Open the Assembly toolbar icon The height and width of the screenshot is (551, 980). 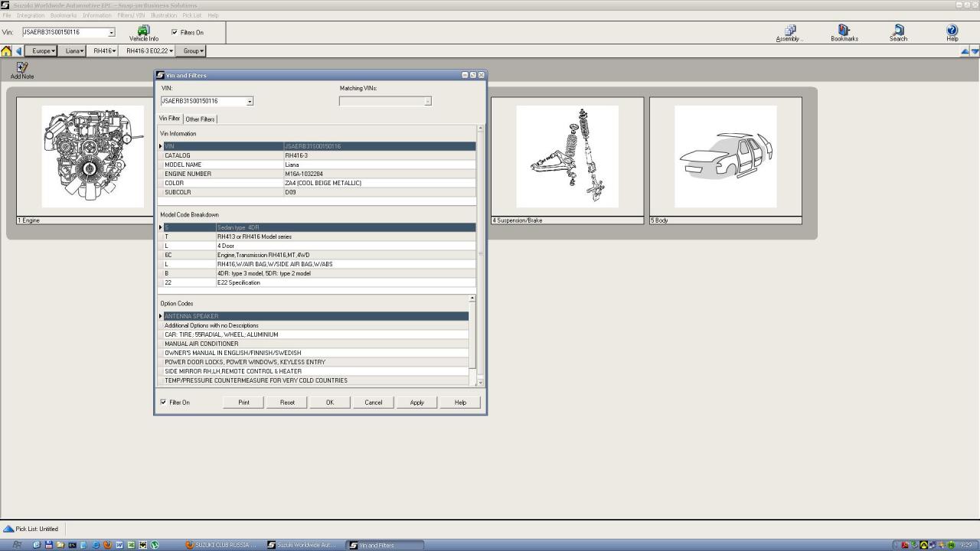click(789, 31)
